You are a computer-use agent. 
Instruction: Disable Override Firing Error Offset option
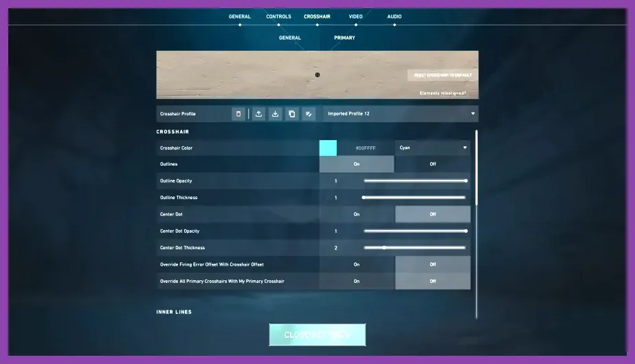433,264
